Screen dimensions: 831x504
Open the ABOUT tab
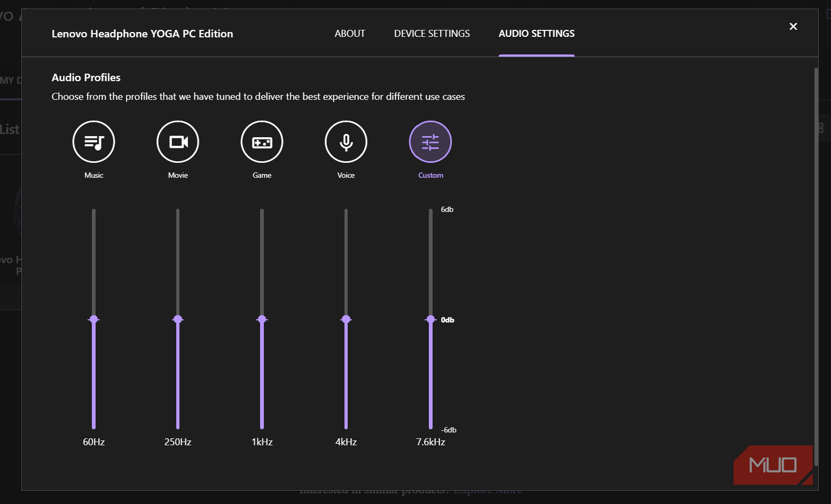tap(350, 34)
